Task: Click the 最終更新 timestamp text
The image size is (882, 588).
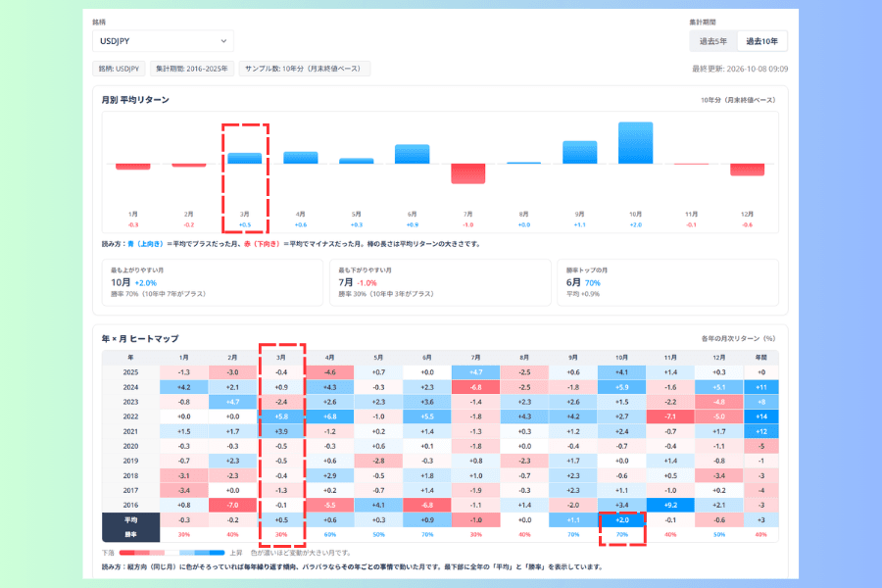Action: click(740, 69)
